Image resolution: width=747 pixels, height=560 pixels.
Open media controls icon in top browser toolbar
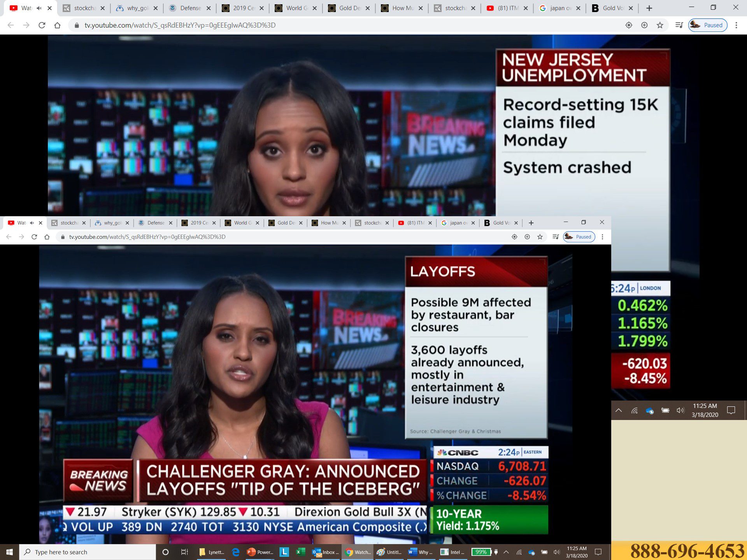click(679, 25)
